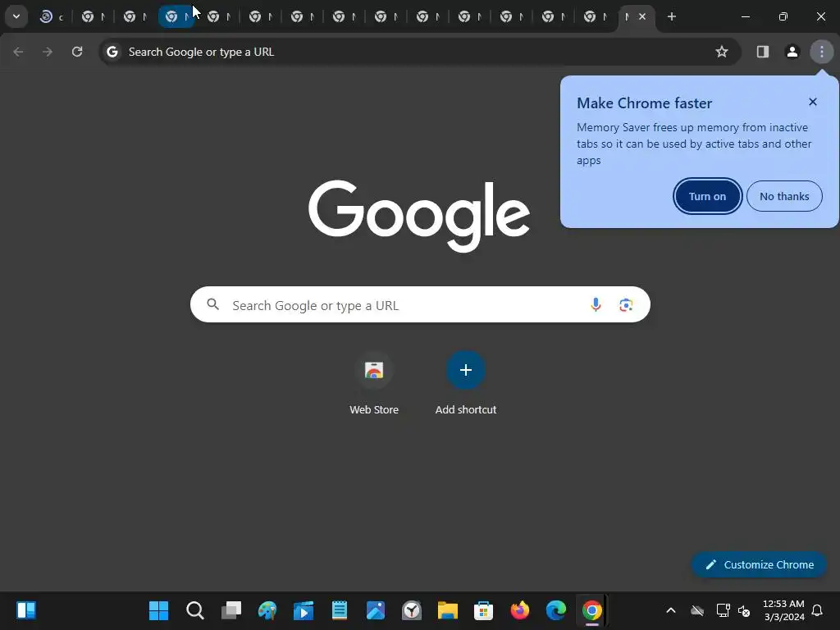This screenshot has width=840, height=630.
Task: Launch Notepad from the taskbar
Action: (x=339, y=610)
